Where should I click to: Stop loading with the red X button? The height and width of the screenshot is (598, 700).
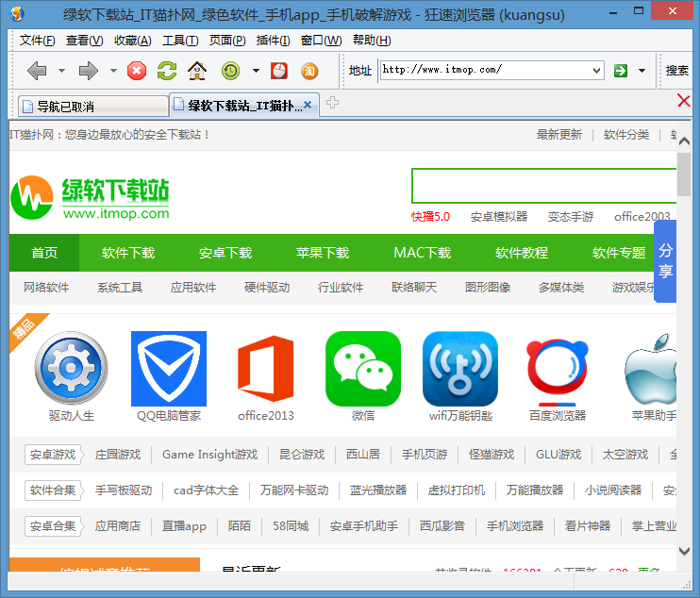(137, 71)
